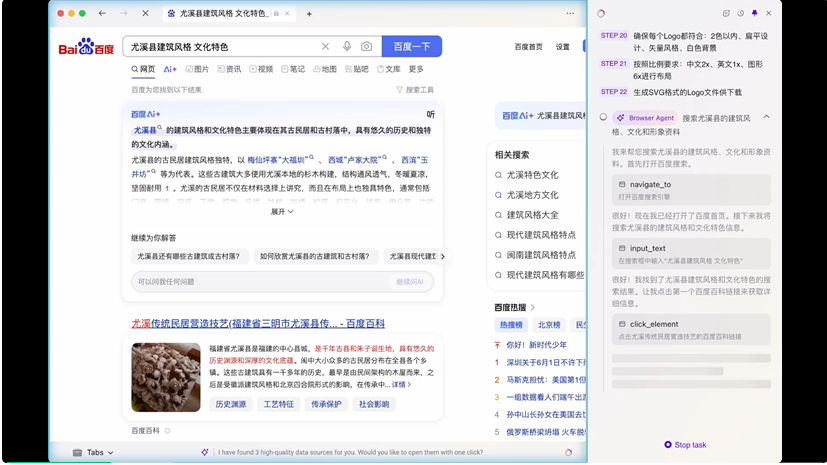The image size is (827, 465).
Task: Click the task status circle beside Browser Agent
Action: pyautogui.click(x=603, y=118)
